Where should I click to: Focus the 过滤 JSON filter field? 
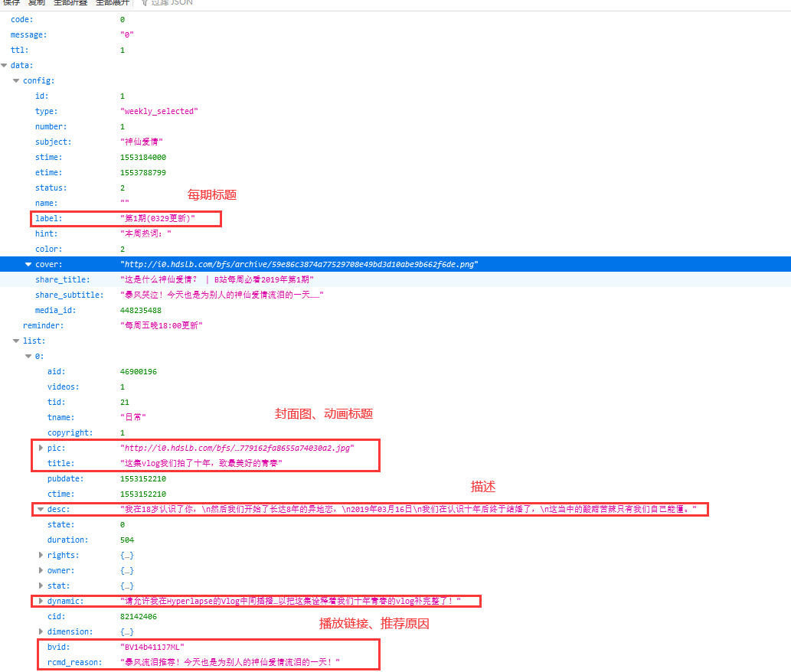[172, 2]
